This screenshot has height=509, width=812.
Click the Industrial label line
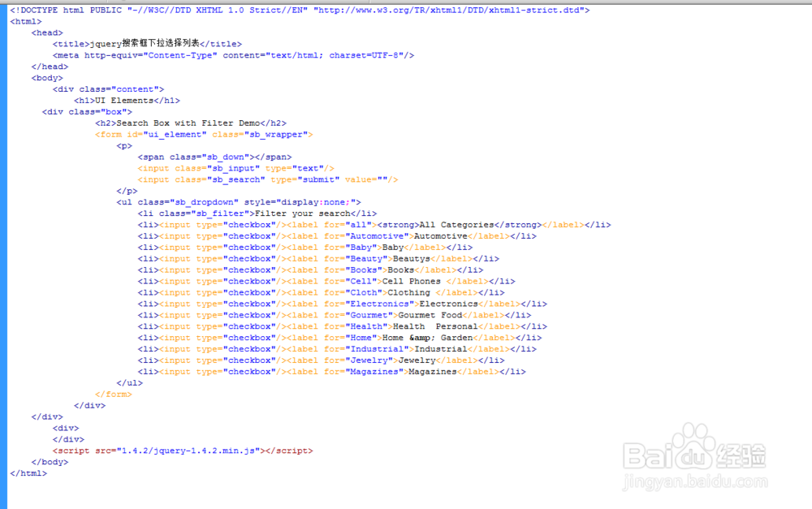pyautogui.click(x=337, y=350)
